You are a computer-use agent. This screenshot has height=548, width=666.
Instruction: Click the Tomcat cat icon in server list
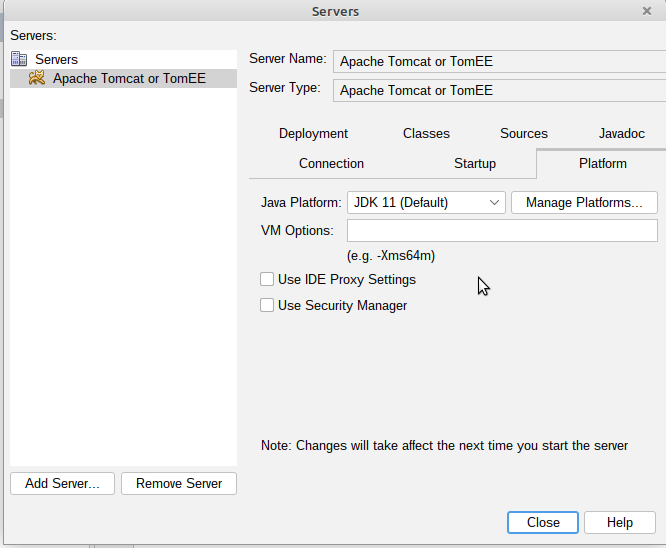click(37, 78)
